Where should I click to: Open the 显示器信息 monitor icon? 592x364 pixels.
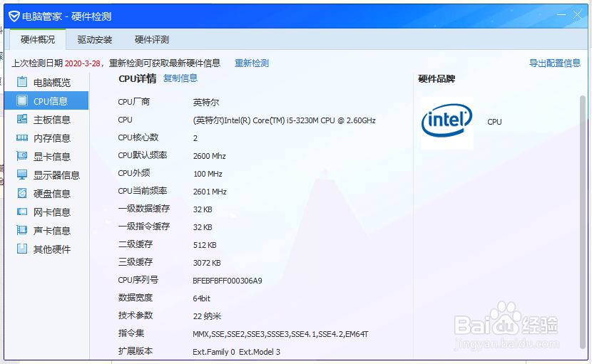pyautogui.click(x=22, y=175)
